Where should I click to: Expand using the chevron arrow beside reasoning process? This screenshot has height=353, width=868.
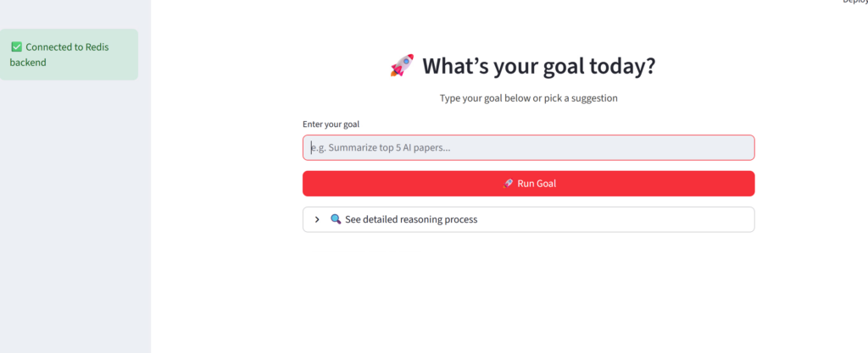317,219
